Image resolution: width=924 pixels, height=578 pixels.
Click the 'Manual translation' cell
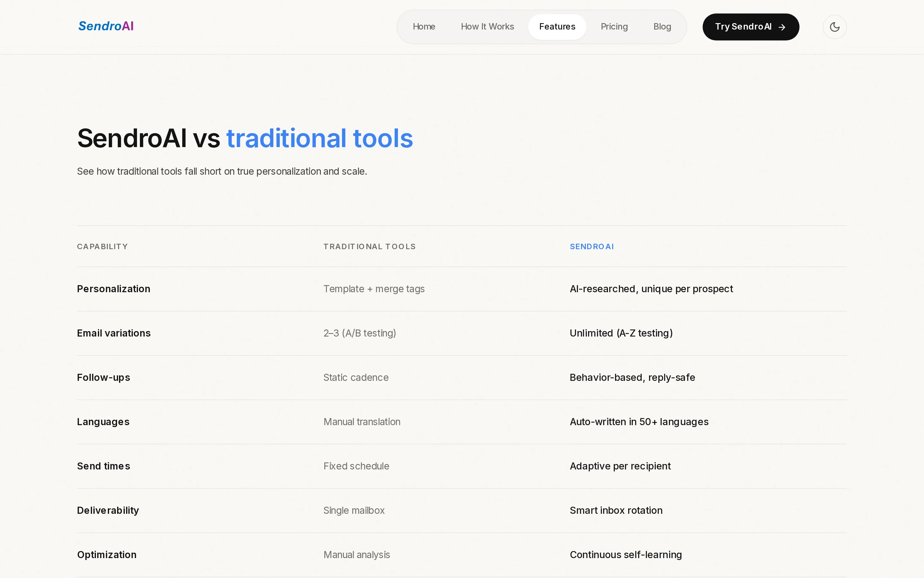point(362,422)
